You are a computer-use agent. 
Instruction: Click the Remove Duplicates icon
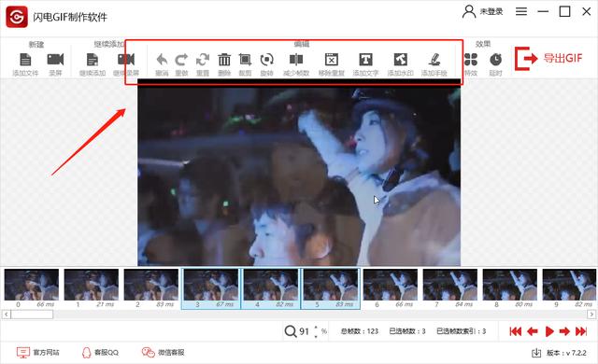click(332, 60)
